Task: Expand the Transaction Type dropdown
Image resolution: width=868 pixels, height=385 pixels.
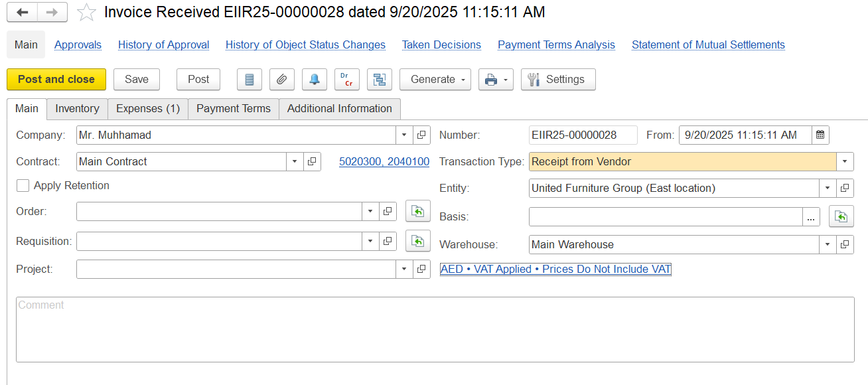Action: 845,161
